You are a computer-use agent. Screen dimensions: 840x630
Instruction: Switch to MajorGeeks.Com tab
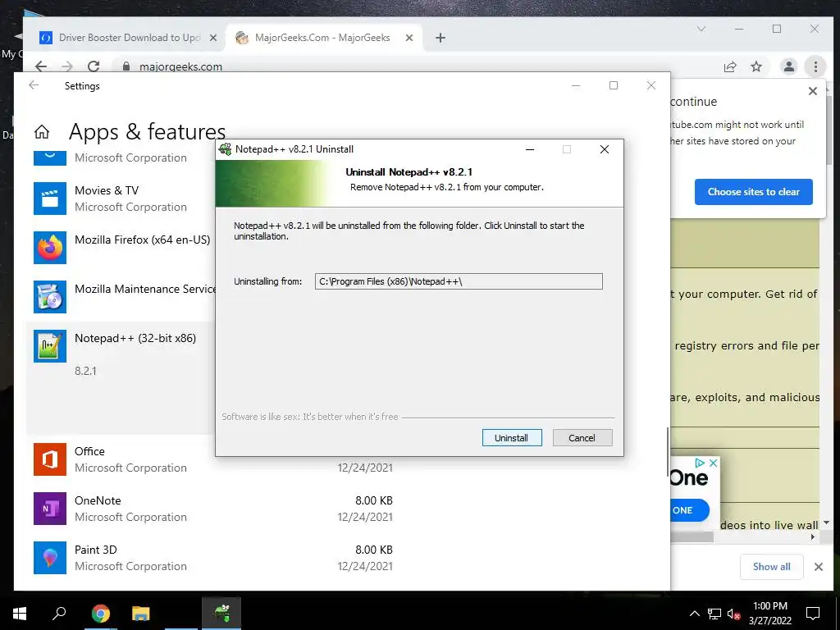322,38
